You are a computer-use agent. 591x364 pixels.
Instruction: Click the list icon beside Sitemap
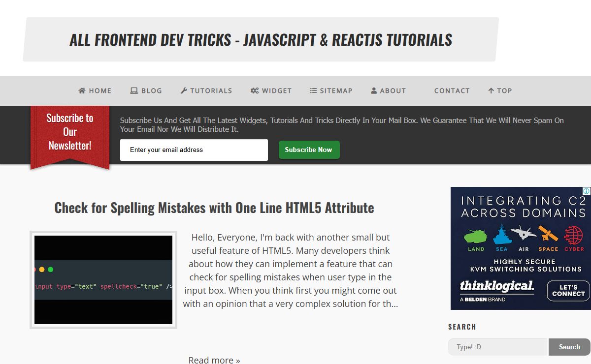point(313,91)
